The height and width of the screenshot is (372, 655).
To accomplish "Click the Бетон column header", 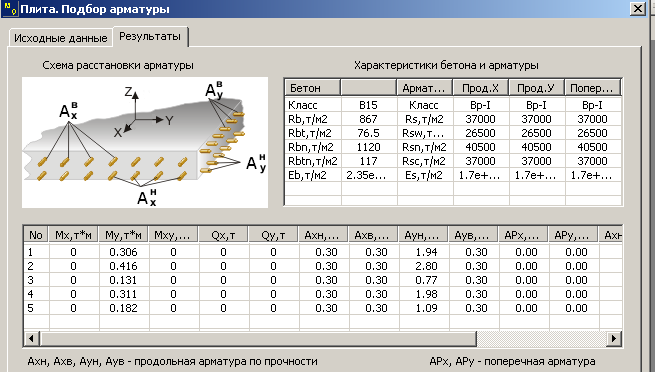I will click(312, 88).
